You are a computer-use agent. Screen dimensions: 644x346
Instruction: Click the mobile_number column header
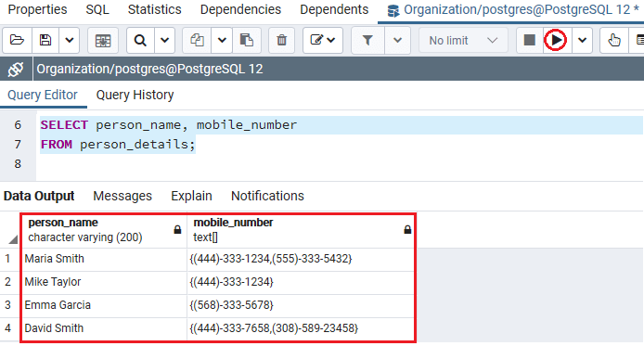tap(301, 230)
